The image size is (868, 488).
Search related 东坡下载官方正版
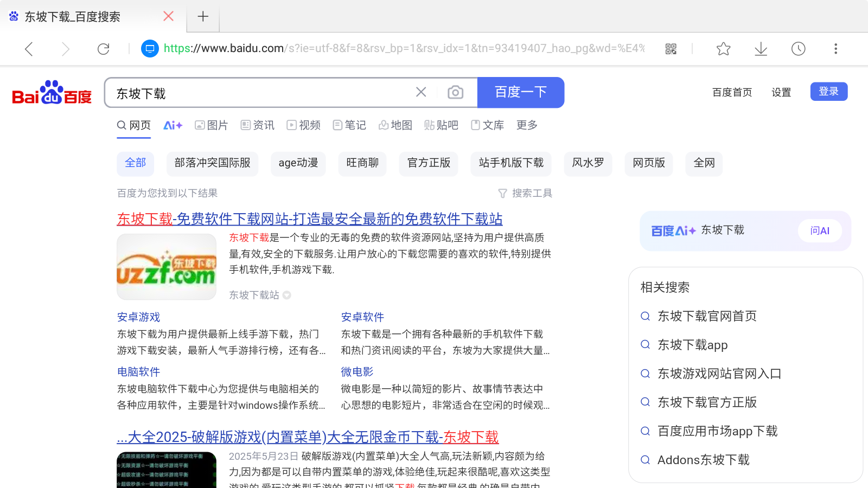pyautogui.click(x=707, y=402)
